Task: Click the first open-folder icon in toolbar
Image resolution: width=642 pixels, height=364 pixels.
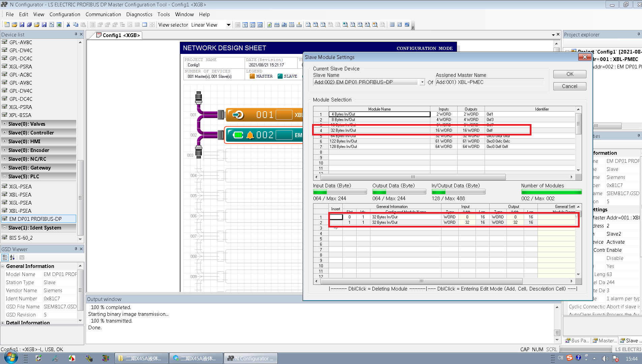Action: (14, 25)
